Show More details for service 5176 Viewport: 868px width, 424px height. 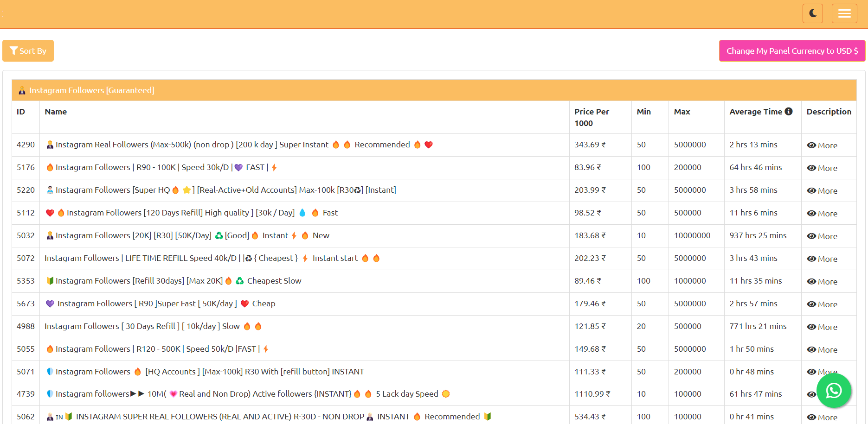(x=822, y=168)
